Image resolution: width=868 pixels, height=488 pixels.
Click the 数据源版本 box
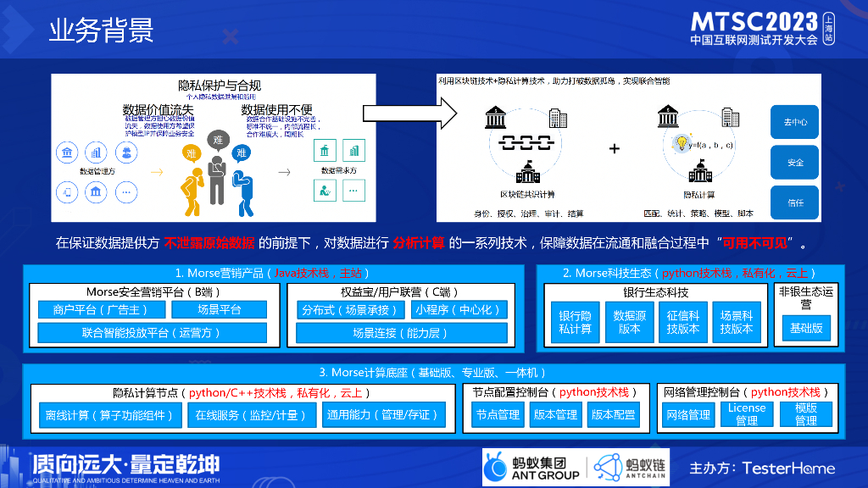click(x=630, y=322)
